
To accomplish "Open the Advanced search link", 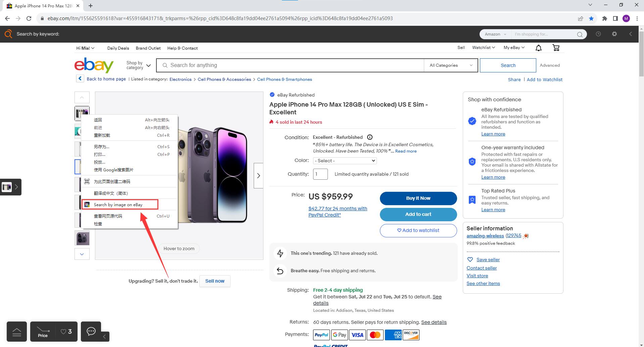I will tap(550, 65).
